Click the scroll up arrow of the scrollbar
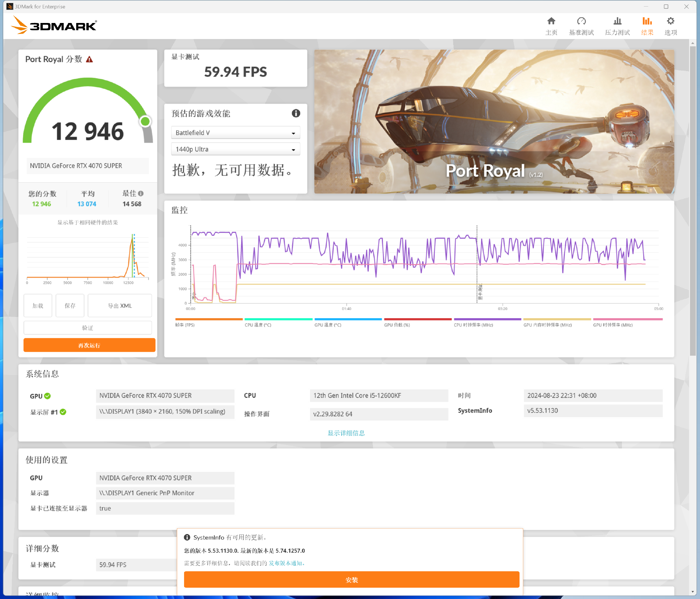This screenshot has width=700, height=599. (693, 43)
